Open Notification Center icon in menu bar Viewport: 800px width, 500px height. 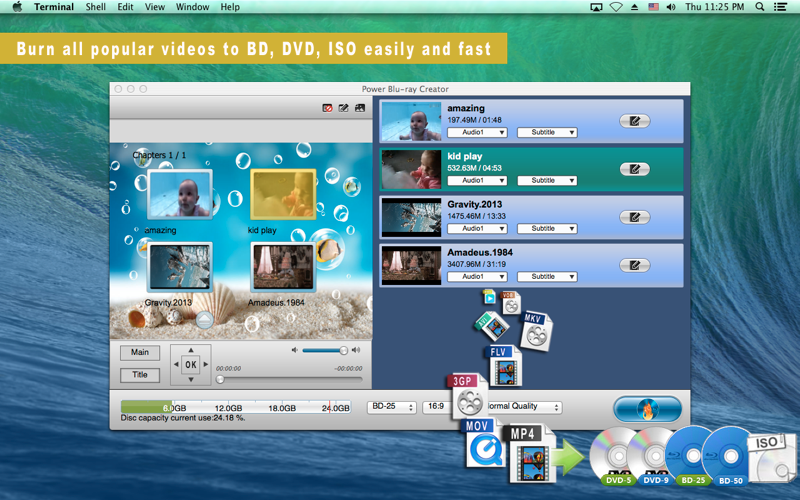[780, 7]
